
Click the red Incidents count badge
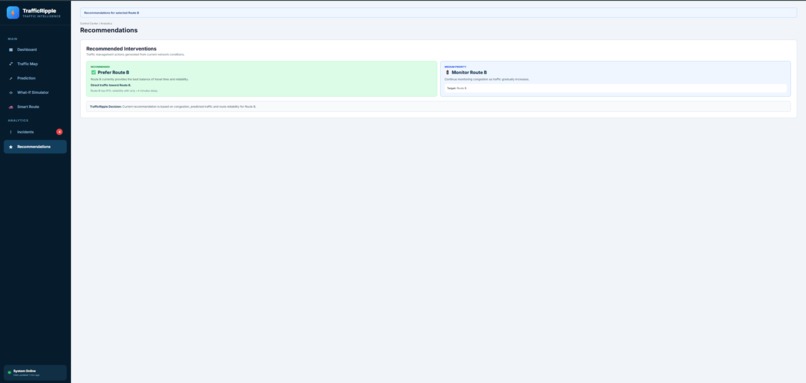tap(60, 132)
